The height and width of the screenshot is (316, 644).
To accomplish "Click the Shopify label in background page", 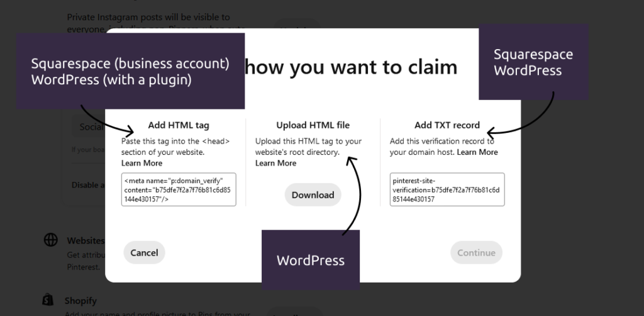I will [80, 301].
